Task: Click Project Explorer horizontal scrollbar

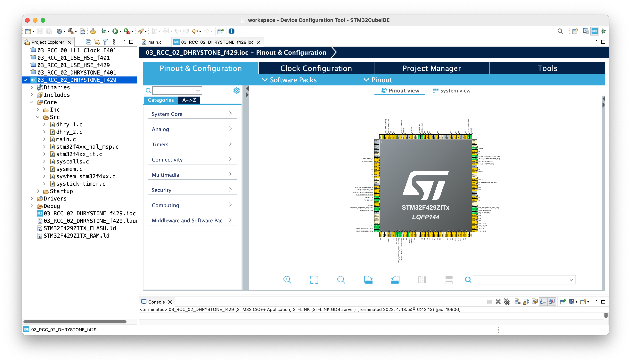Action: [x=75, y=322]
